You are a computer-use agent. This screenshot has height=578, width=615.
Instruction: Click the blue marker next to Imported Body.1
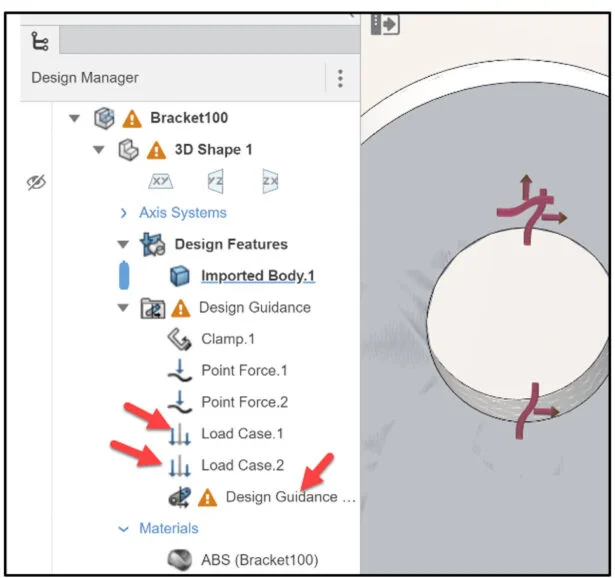124,275
